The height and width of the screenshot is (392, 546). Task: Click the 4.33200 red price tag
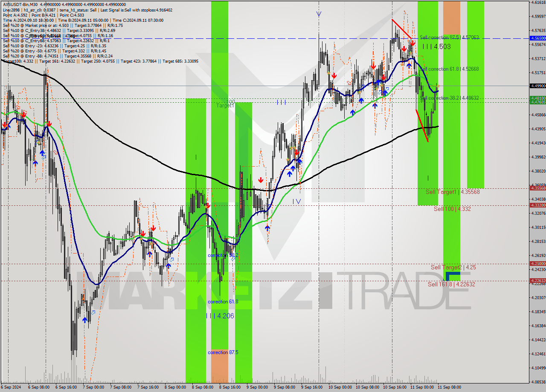point(537,205)
